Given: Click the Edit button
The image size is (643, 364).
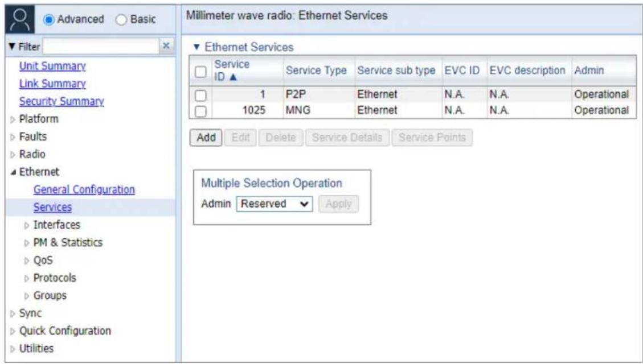Looking at the screenshot, I should pos(240,138).
